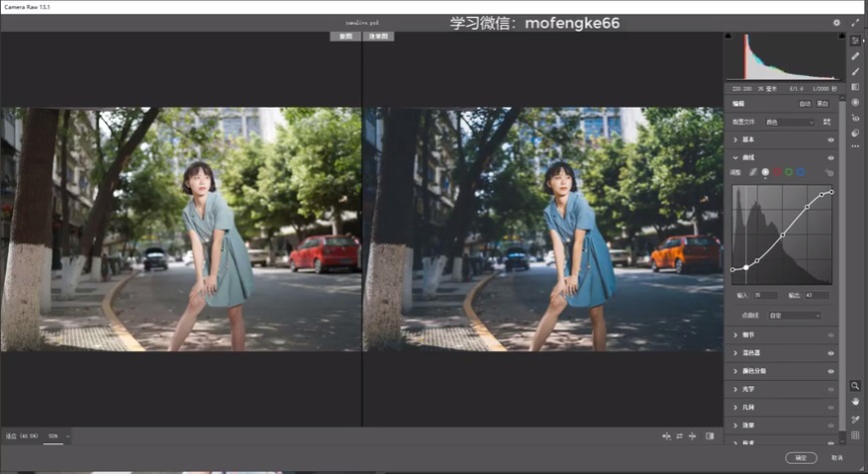This screenshot has width=868, height=474.
Task: Select the top-right curve endpoint
Action: 831,193
